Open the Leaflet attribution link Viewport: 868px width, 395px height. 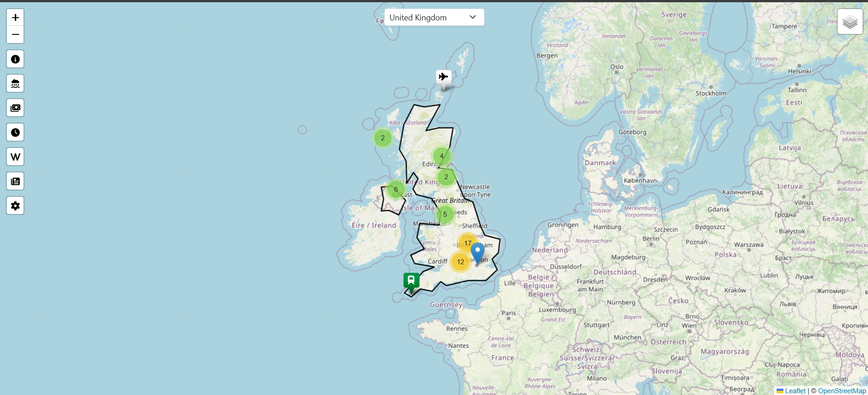[x=795, y=391]
